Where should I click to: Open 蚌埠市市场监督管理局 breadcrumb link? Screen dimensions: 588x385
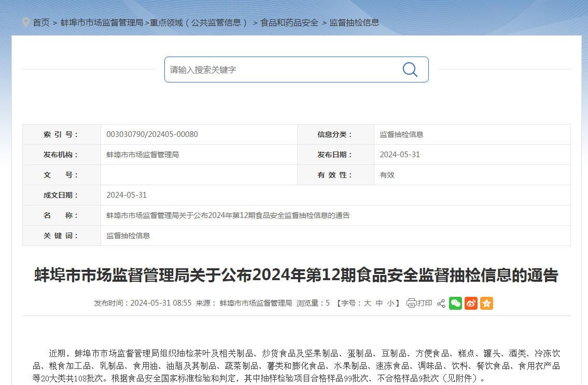(102, 23)
